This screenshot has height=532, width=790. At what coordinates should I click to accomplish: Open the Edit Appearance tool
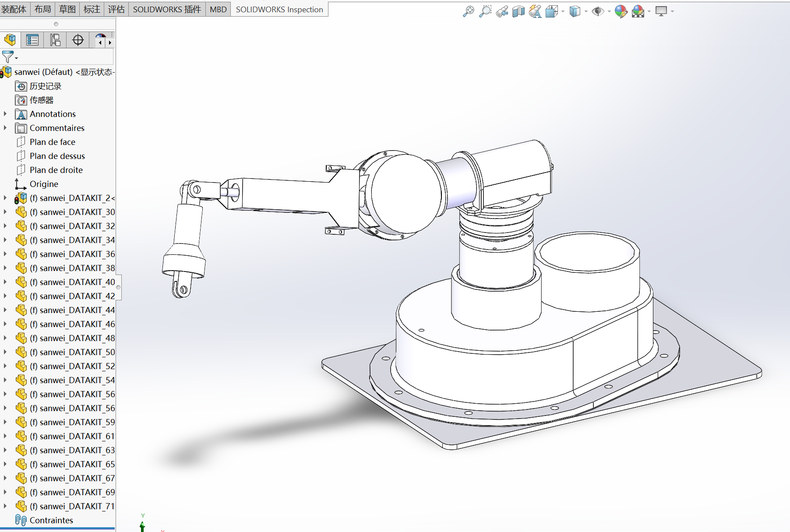coord(621,11)
